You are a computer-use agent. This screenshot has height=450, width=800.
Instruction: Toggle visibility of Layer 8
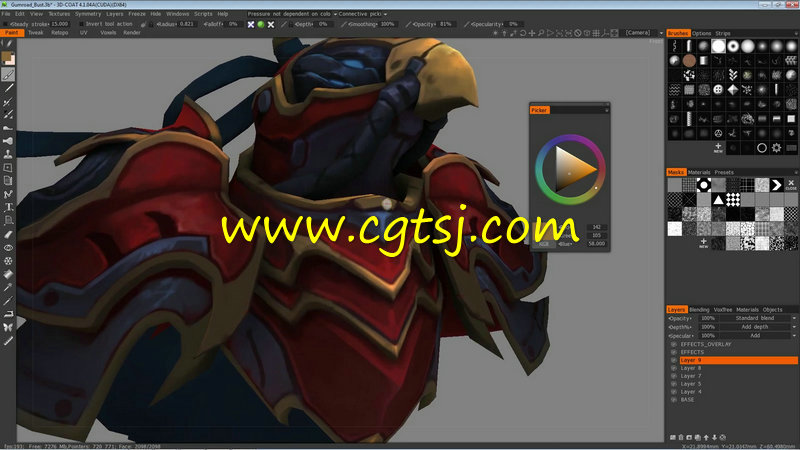[x=673, y=368]
